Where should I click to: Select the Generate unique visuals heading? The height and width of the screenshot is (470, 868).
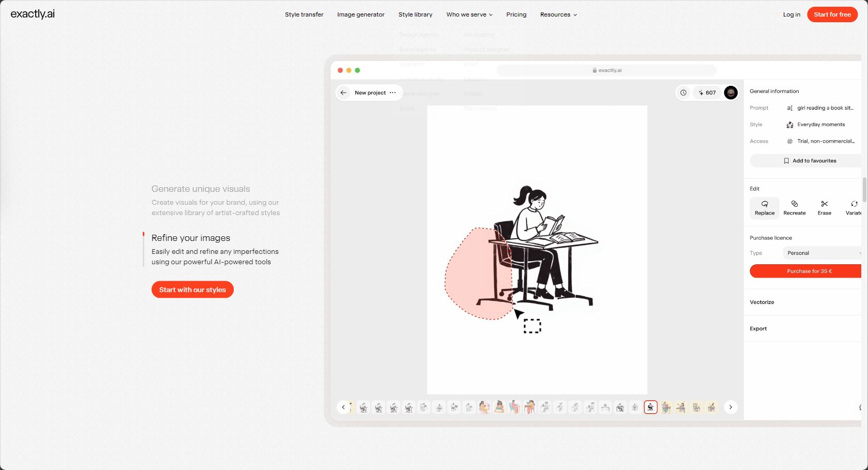pos(201,189)
